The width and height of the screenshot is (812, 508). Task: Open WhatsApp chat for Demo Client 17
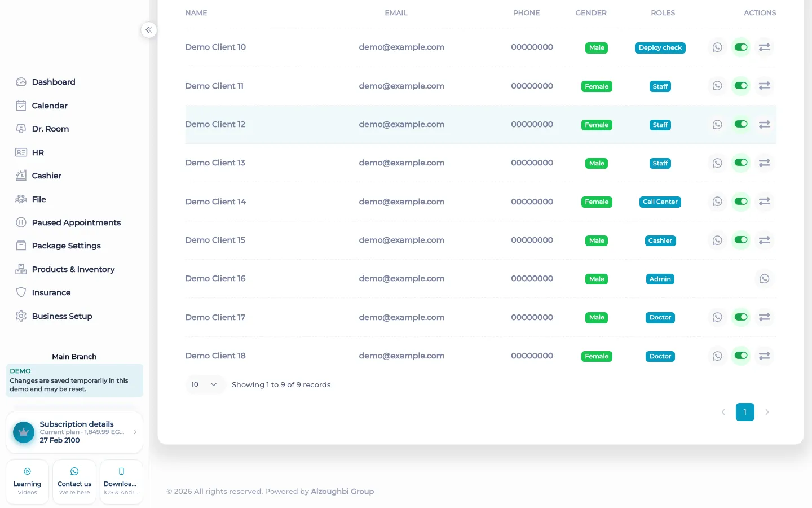[717, 317]
